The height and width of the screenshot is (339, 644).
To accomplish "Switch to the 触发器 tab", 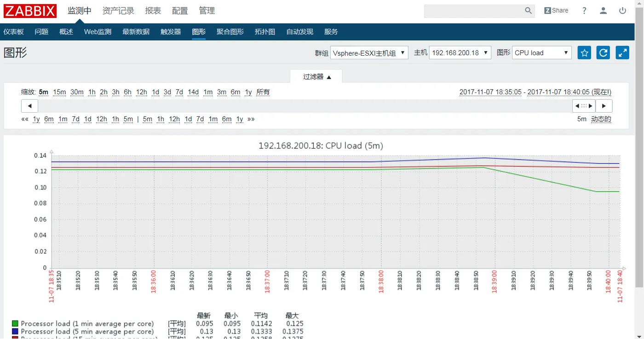I will 171,32.
